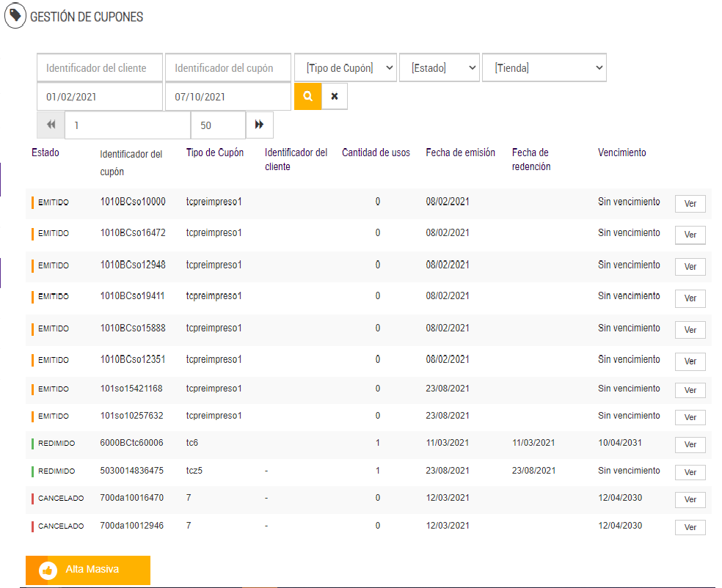Click the coupon tag icon in header
722x588 pixels.
pos(15,16)
